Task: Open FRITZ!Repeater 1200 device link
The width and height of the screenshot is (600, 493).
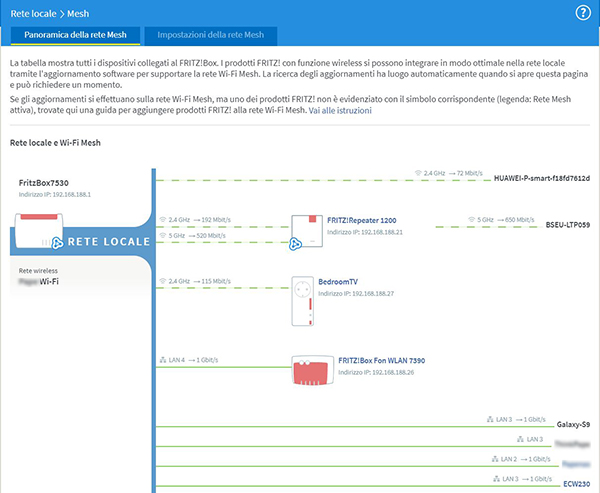Action: point(362,220)
